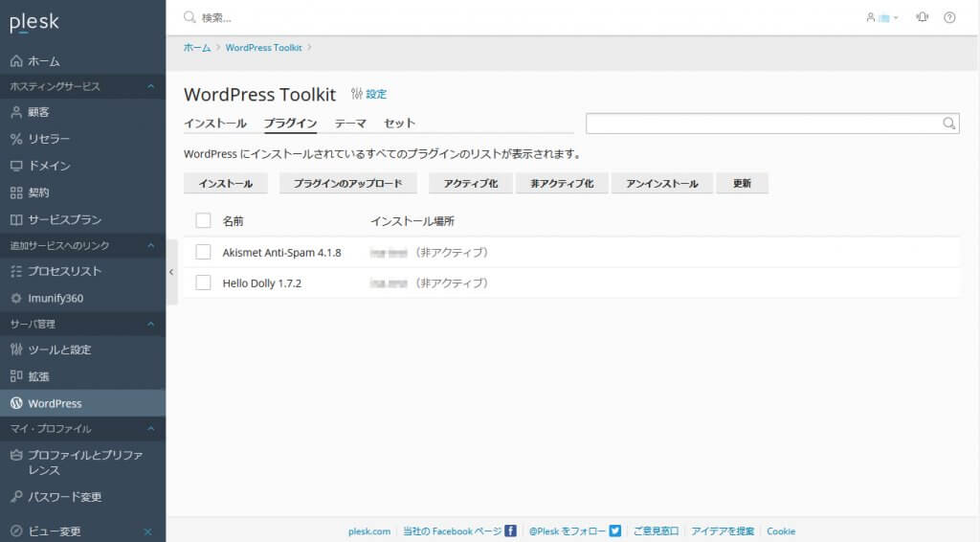Open ご意見窓口 footer link
This screenshot has height=542, width=980.
pyautogui.click(x=656, y=531)
